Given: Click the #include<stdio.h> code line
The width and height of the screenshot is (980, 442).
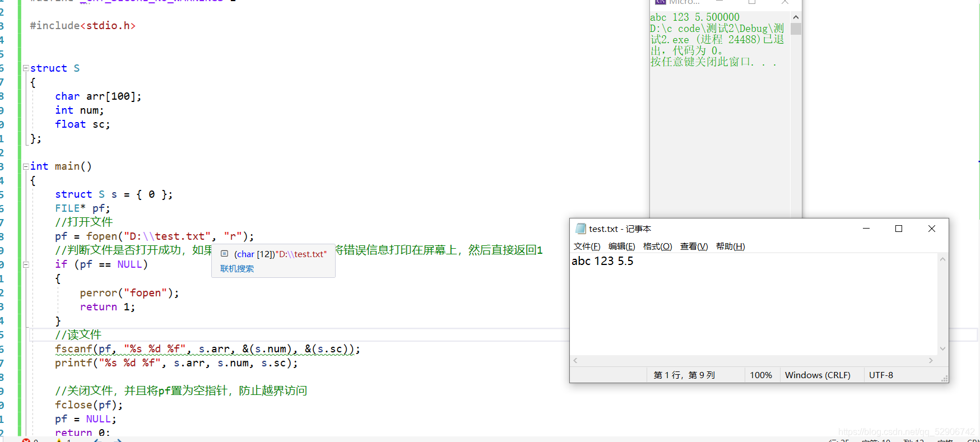Looking at the screenshot, I should pyautogui.click(x=82, y=26).
